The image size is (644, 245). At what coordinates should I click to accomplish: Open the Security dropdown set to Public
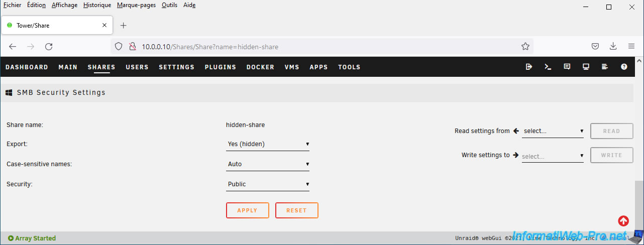pyautogui.click(x=268, y=184)
